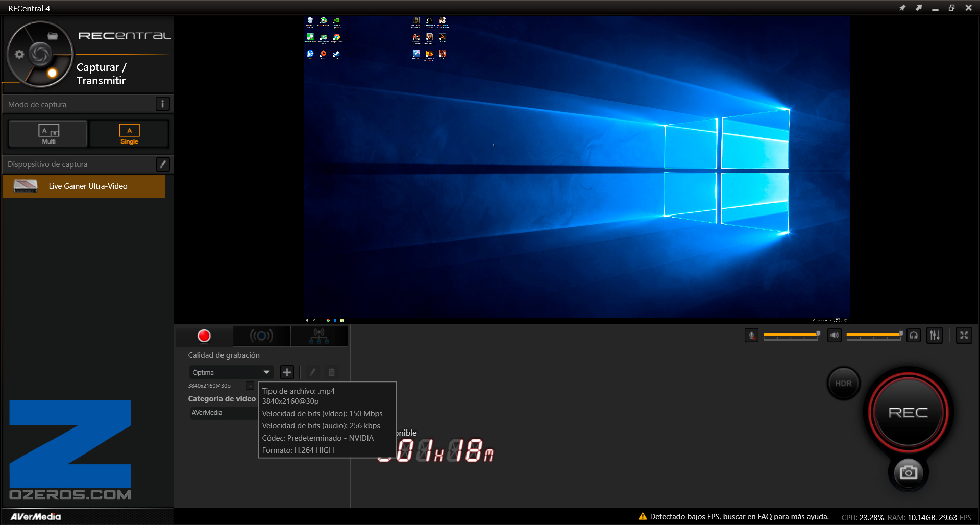The image size is (980, 525).
Task: Open RECentral settings gear
Action: click(19, 54)
